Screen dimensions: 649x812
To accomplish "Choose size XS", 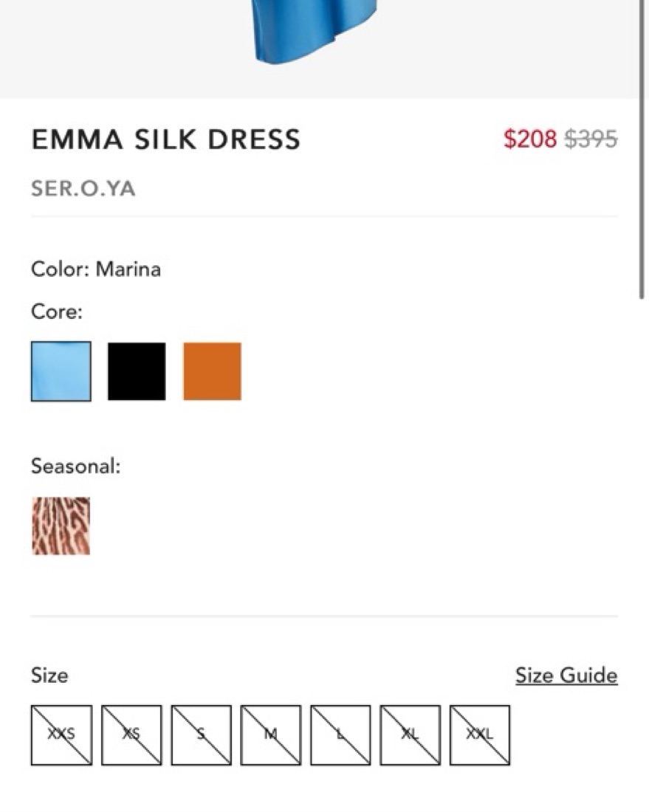I will click(131, 734).
